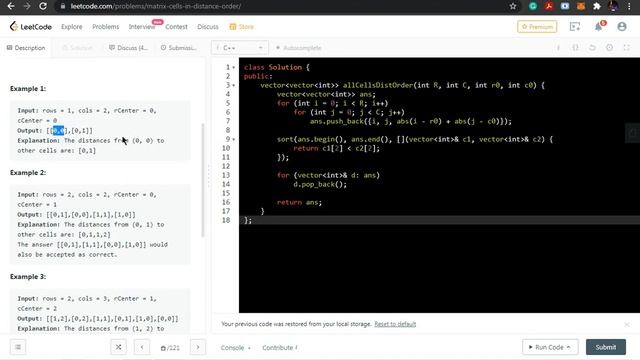
Task: Open the LeetCode playground icon
Action: coord(575,27)
